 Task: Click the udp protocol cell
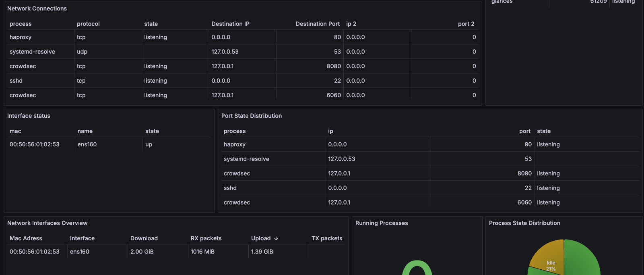82,52
